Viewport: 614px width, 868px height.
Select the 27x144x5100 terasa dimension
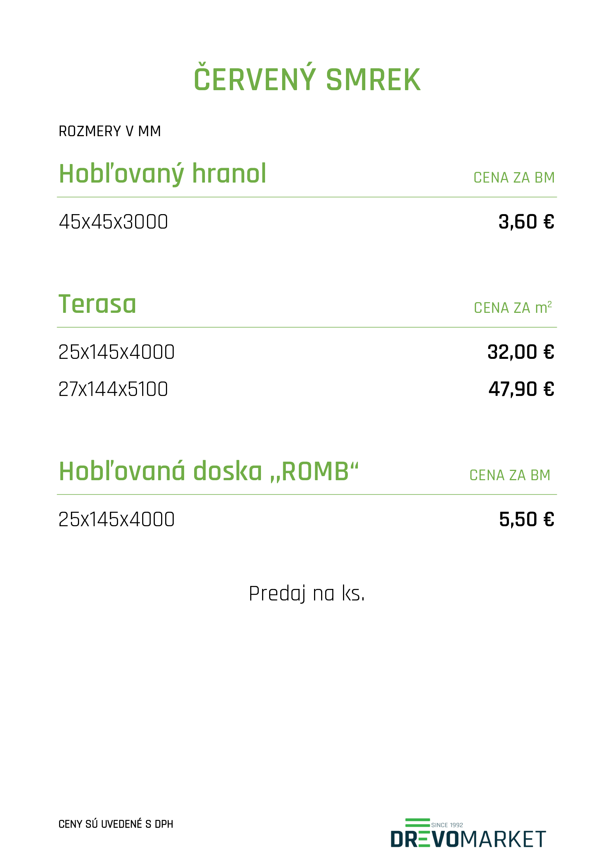113,389
